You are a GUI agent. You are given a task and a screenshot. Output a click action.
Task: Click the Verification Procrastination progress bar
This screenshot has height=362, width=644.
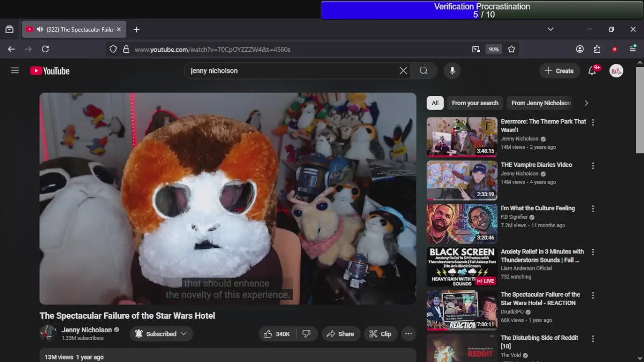pyautogui.click(x=482, y=10)
